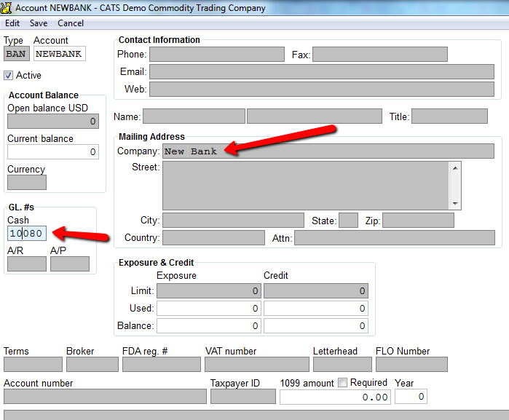Click the Street scrollbar up arrow

(x=455, y=168)
